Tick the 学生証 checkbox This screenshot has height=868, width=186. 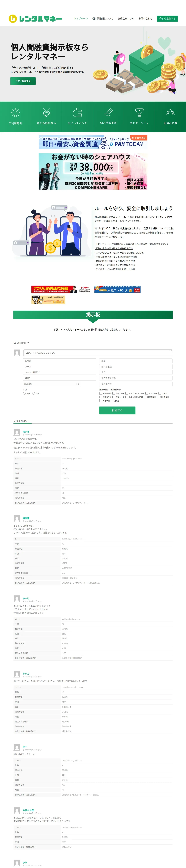(160, 393)
